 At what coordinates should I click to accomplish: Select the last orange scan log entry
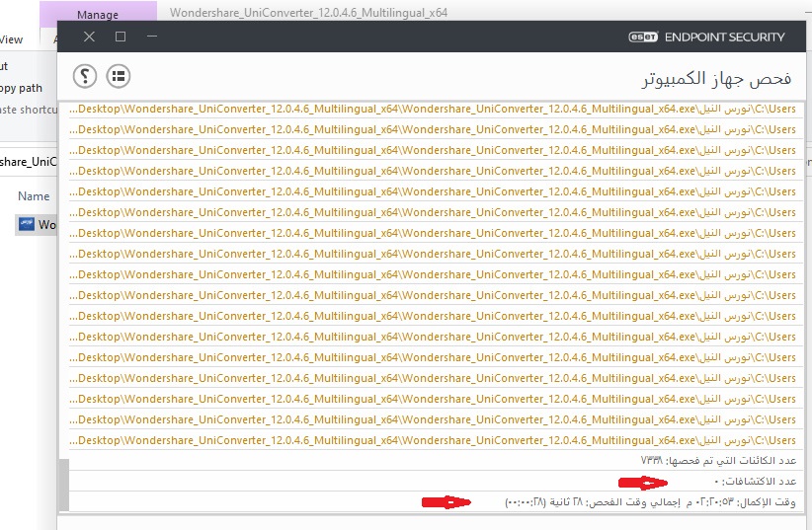[433, 440]
